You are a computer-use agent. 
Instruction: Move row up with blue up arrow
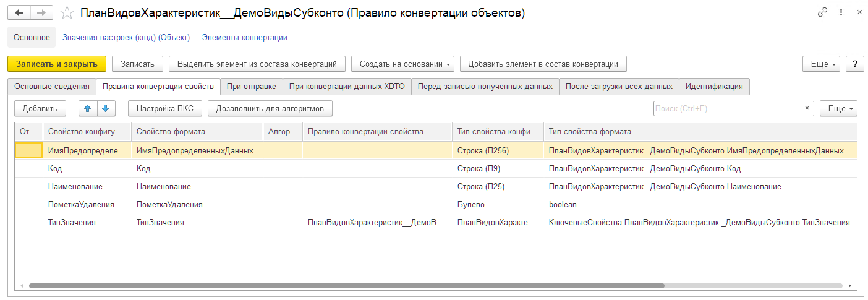coord(88,108)
